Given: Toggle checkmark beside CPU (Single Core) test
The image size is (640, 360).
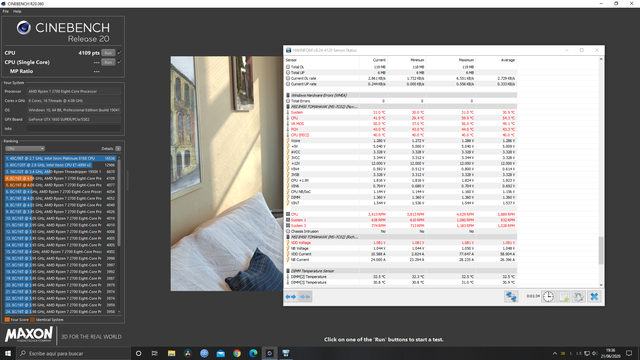Looking at the screenshot, I should (120, 62).
